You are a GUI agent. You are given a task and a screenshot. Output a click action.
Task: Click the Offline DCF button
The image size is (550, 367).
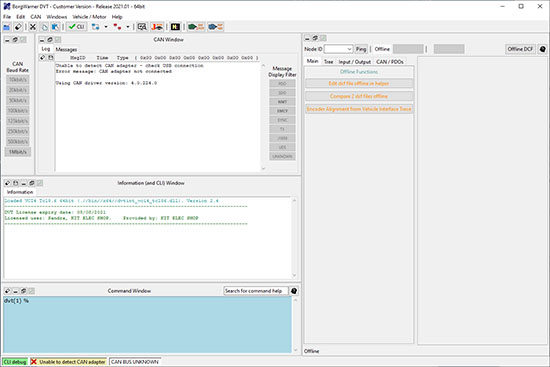[520, 49]
